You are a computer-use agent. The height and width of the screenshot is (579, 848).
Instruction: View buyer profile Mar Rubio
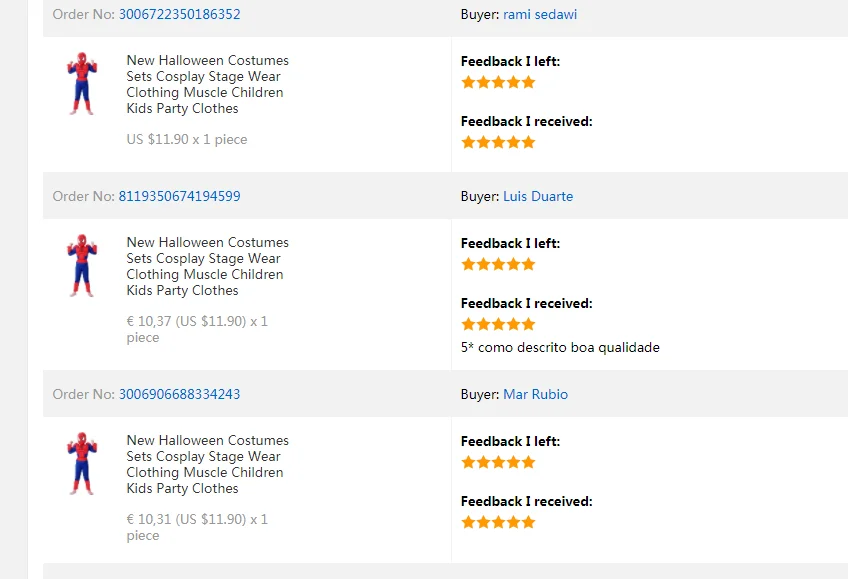(535, 394)
